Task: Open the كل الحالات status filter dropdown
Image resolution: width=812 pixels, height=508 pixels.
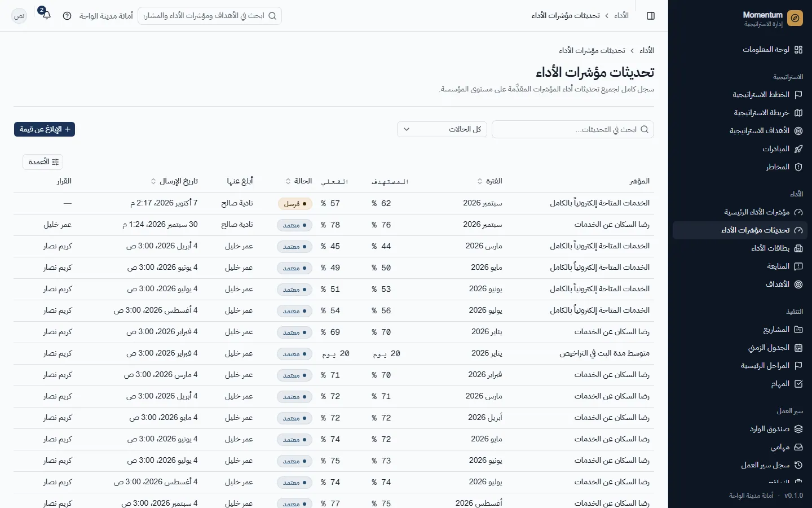Action: click(442, 129)
